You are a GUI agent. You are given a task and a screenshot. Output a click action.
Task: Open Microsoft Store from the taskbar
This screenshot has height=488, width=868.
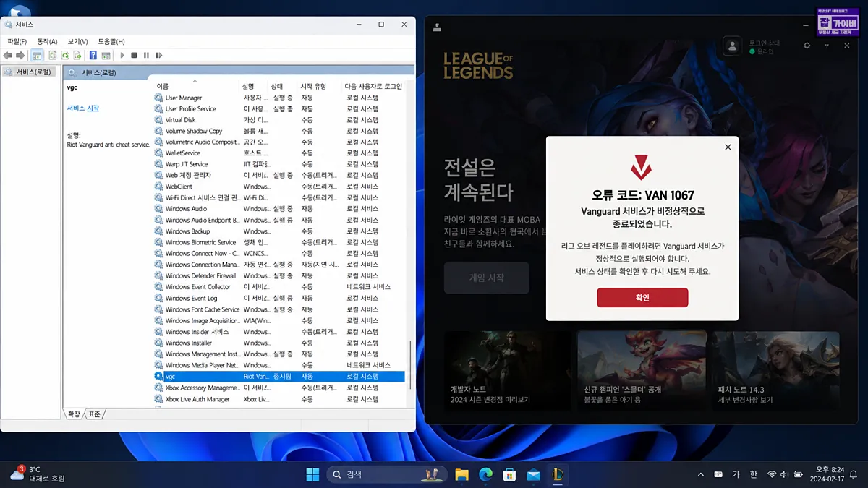[509, 474]
